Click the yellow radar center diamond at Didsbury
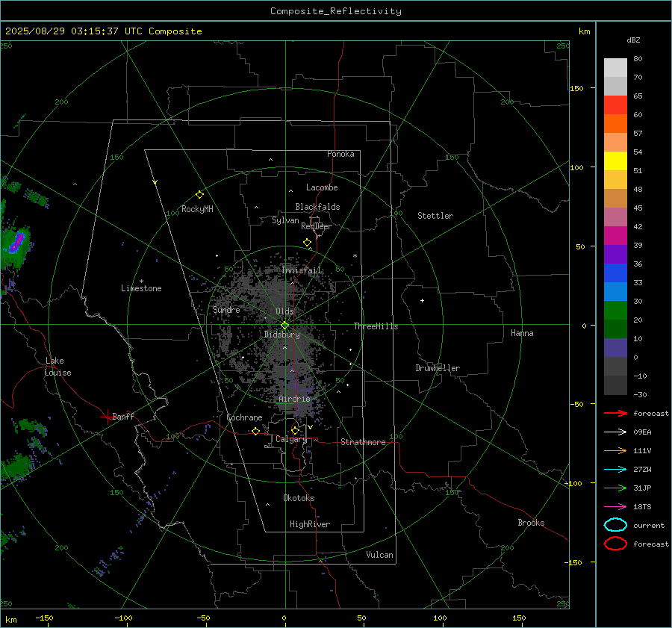This screenshot has height=628, width=672. point(285,325)
